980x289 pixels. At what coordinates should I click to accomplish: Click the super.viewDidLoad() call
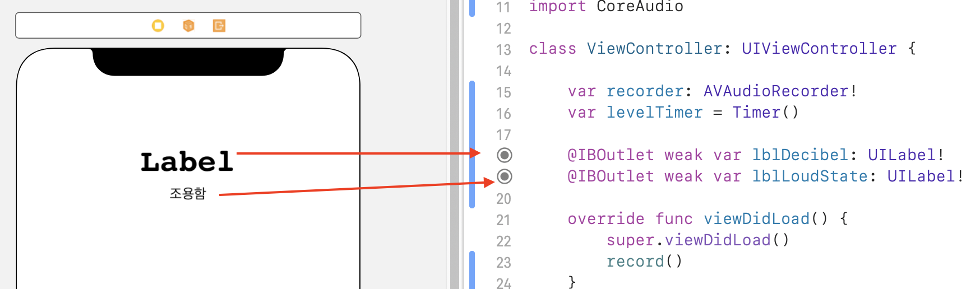[x=697, y=240]
